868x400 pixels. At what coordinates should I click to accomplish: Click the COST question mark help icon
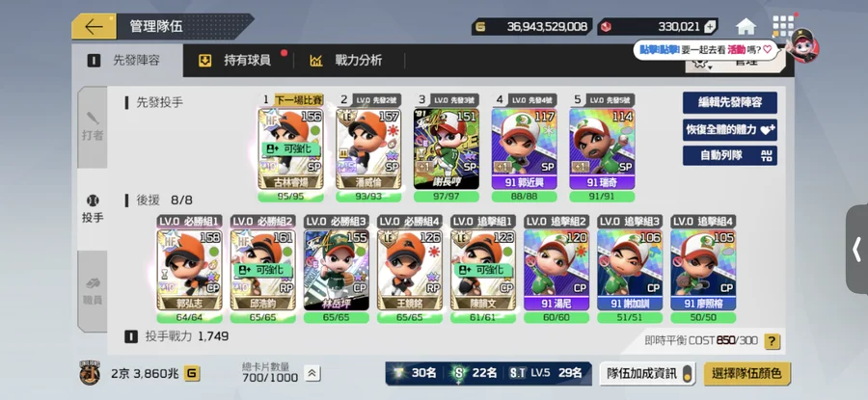[773, 341]
